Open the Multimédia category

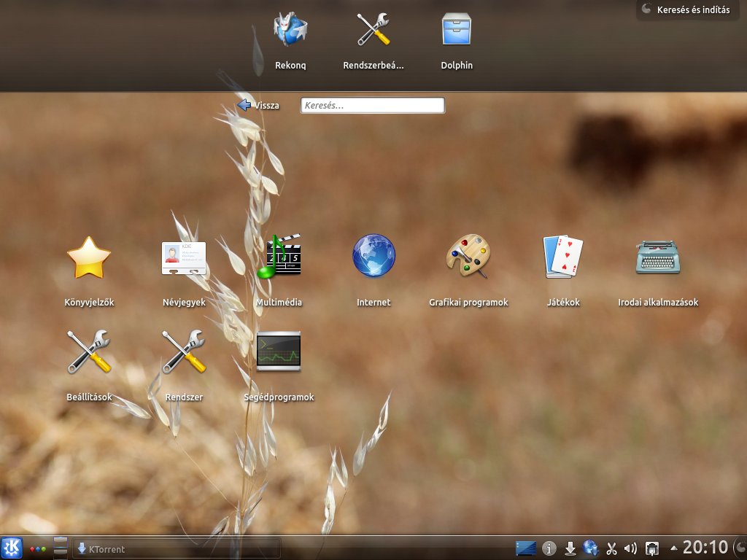(279, 271)
